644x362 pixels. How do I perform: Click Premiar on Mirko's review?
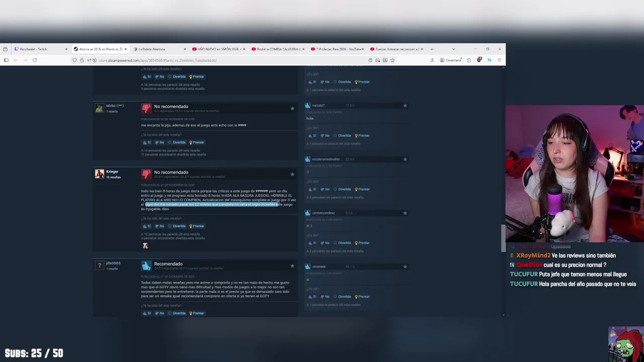click(x=197, y=142)
